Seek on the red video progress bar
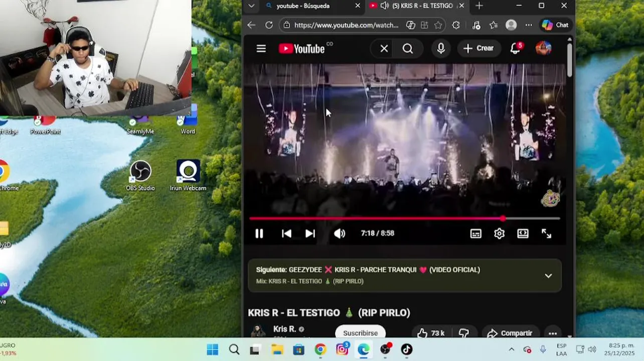The width and height of the screenshot is (644, 361). [x=404, y=219]
